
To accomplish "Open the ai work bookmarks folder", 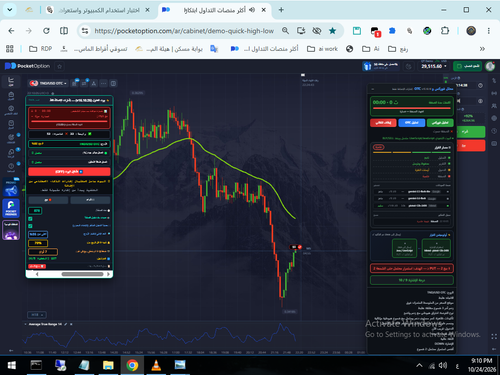I will tap(322, 49).
